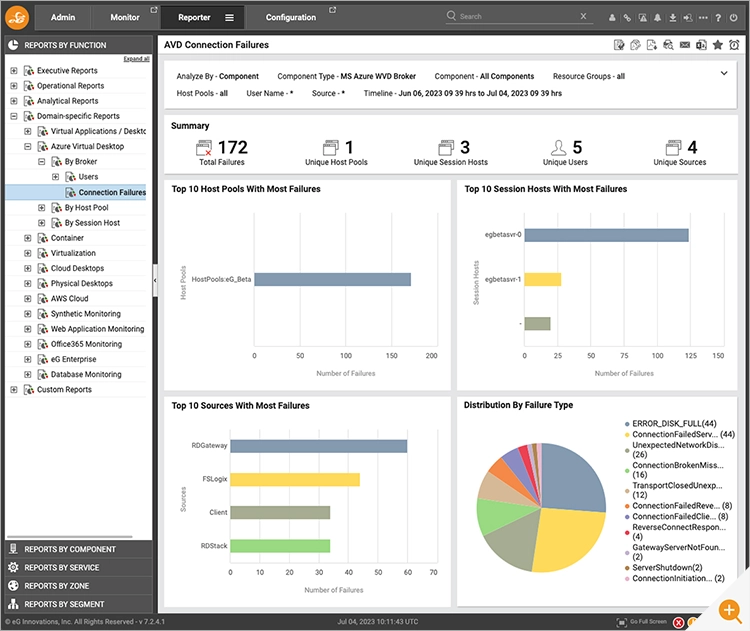The width and height of the screenshot is (750, 631).
Task: Click the user sign-in arrow icon
Action: [x=687, y=18]
